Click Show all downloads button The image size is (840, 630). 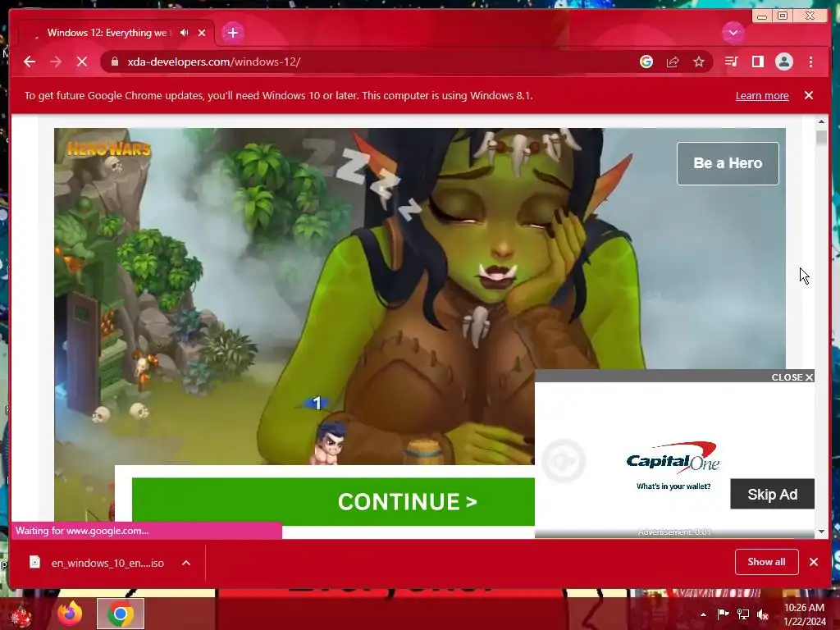767,561
